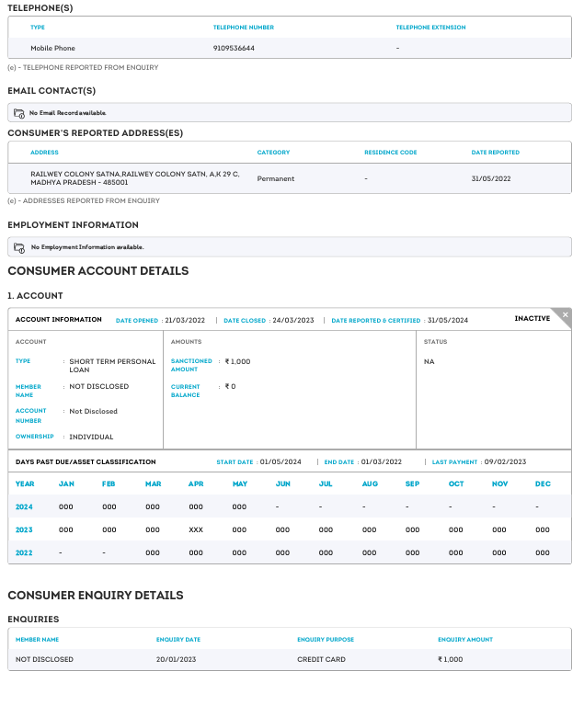Click the ENQUIRY DATE value 20/01/2023
This screenshot has width=584, height=728.
176,659
